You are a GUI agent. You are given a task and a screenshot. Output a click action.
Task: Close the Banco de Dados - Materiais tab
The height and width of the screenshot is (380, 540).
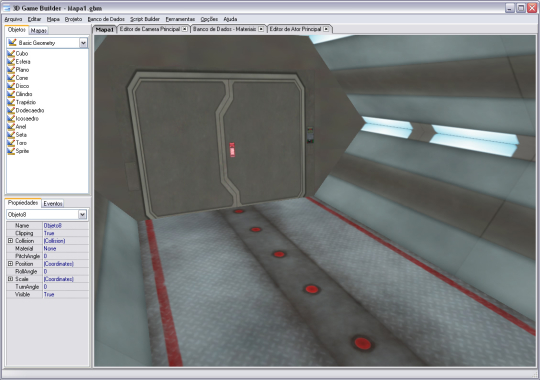pyautogui.click(x=261, y=29)
